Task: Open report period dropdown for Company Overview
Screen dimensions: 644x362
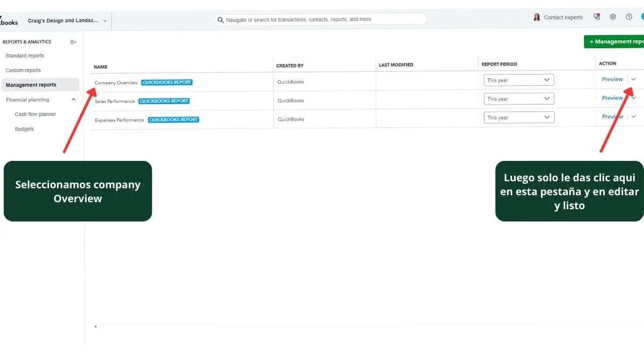Action: click(518, 80)
